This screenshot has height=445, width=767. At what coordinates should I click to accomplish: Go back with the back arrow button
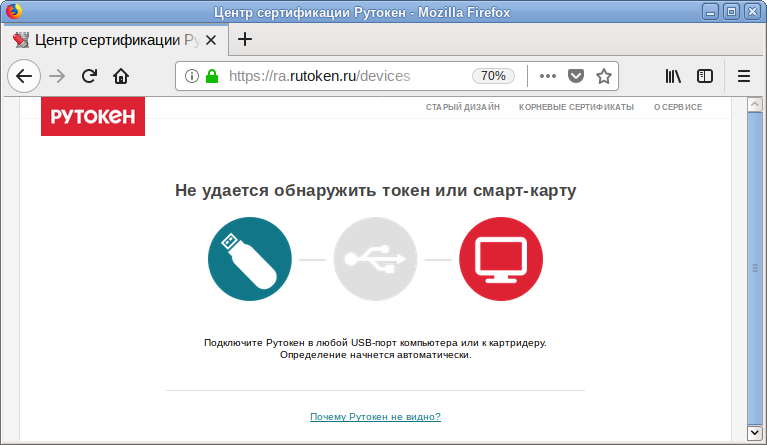24,76
